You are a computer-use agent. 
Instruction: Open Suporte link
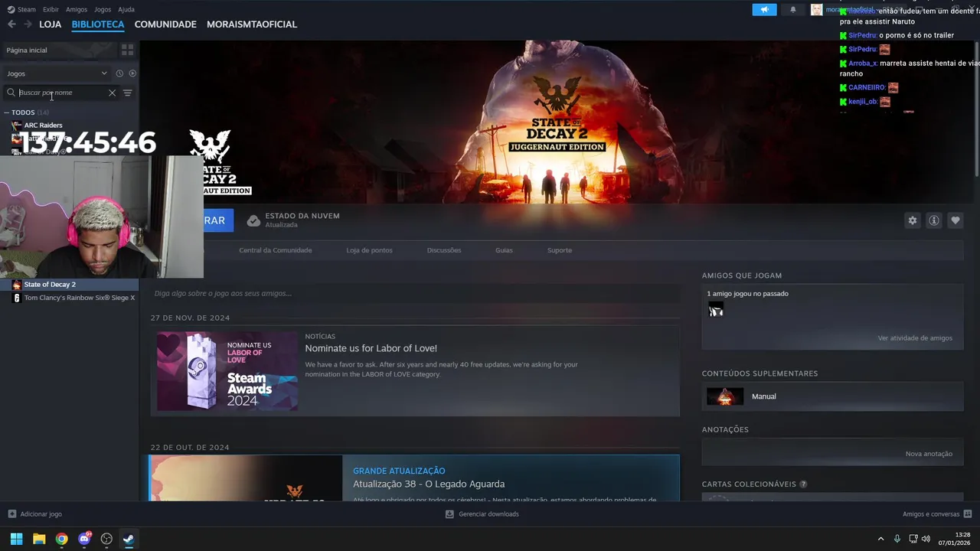pos(560,250)
